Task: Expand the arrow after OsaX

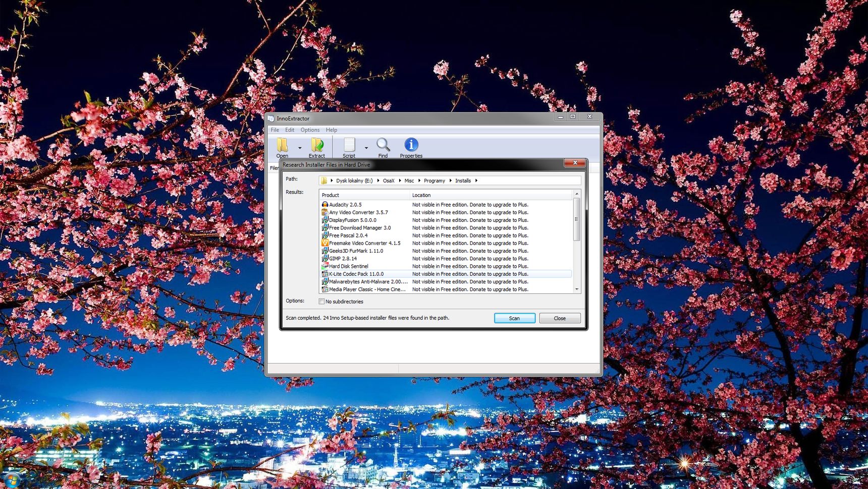Action: pyautogui.click(x=400, y=180)
